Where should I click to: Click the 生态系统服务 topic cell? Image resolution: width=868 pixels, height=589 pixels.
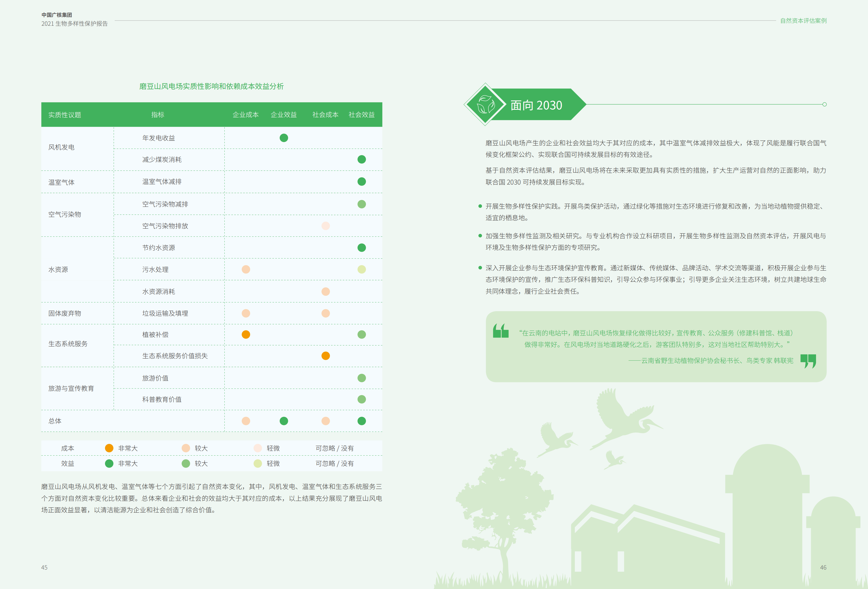(68, 344)
